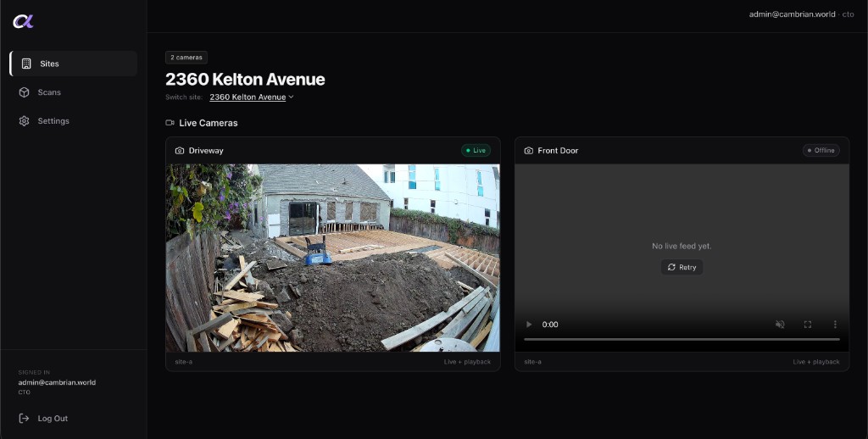Retry the Front Door feed
868x439 pixels.
(682, 268)
